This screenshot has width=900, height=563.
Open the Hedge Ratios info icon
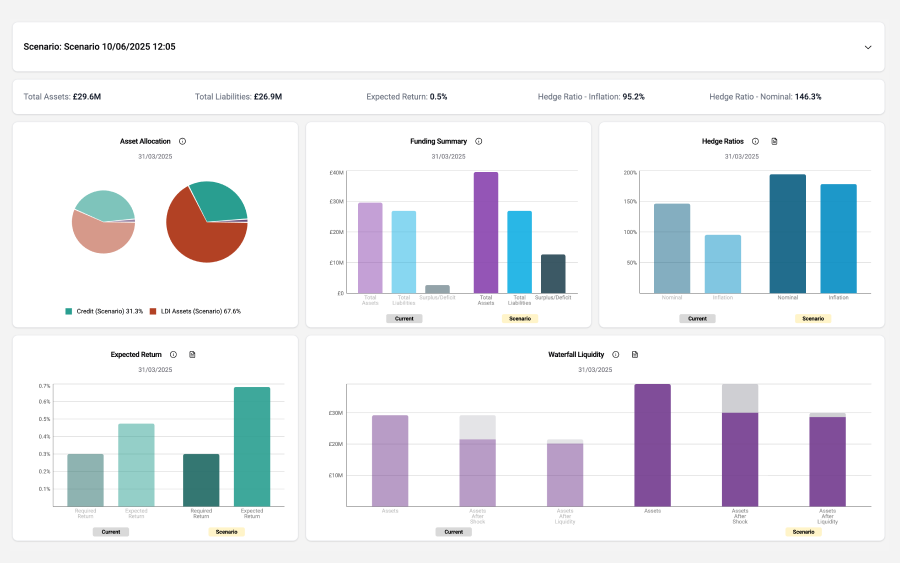point(755,141)
